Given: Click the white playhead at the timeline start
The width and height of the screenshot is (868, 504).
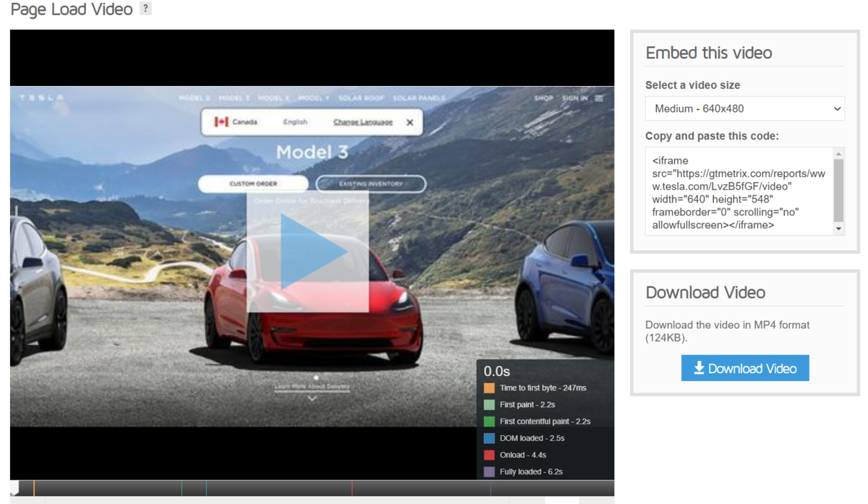Looking at the screenshot, I should [14, 489].
